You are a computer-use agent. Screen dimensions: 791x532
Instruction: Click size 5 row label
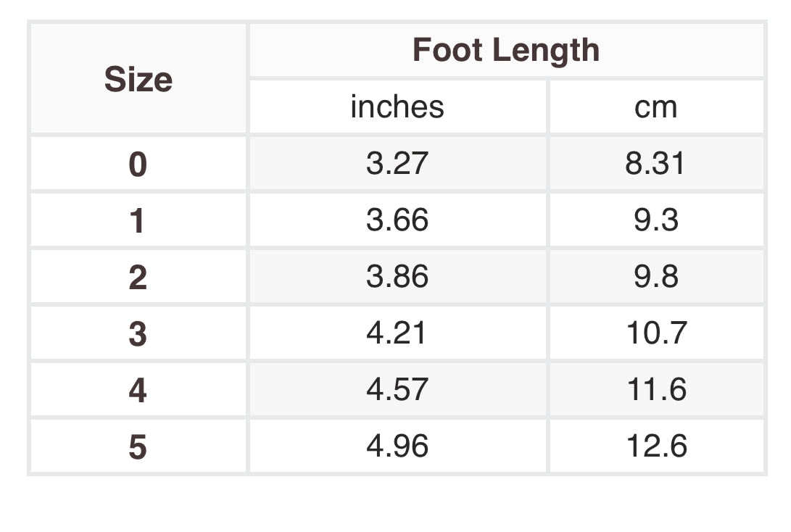pyautogui.click(x=138, y=446)
